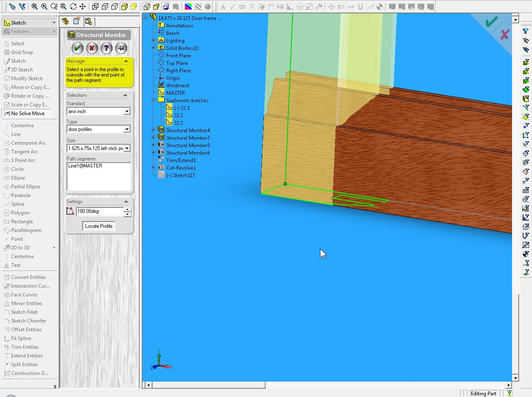This screenshot has height=397, width=532.
Task: Select the Rectangle sketch tool
Action: 22,222
